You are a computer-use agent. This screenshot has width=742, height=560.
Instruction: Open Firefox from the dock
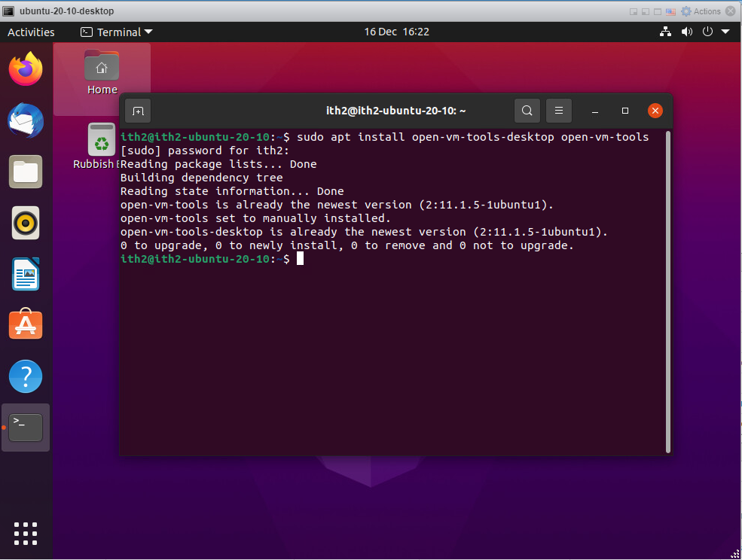click(26, 69)
